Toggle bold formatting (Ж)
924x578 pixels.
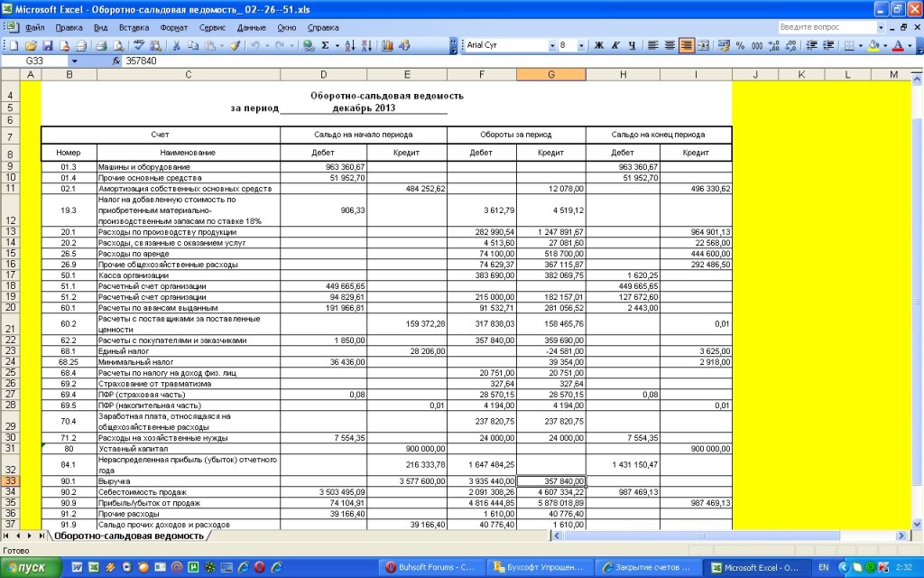598,45
